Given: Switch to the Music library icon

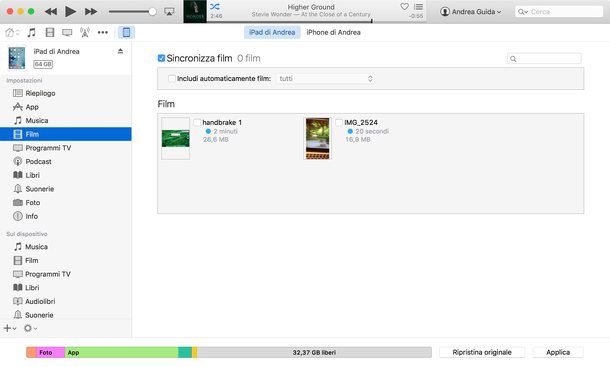Looking at the screenshot, I should [x=32, y=32].
